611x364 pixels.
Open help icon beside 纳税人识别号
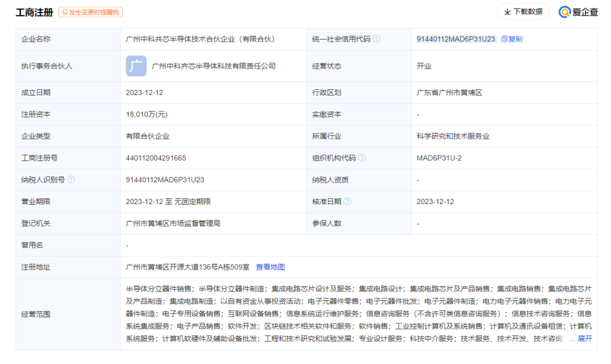[x=71, y=180]
